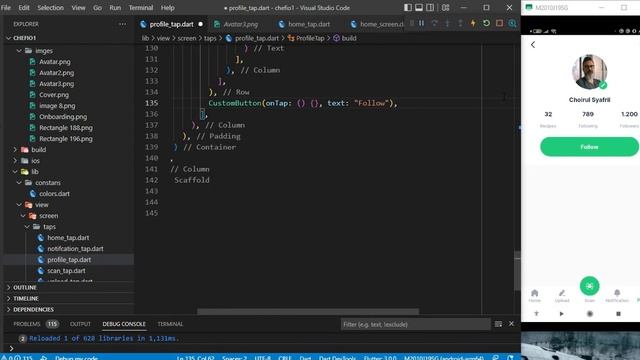Expand the DEPENDENCIES section

tap(33, 309)
